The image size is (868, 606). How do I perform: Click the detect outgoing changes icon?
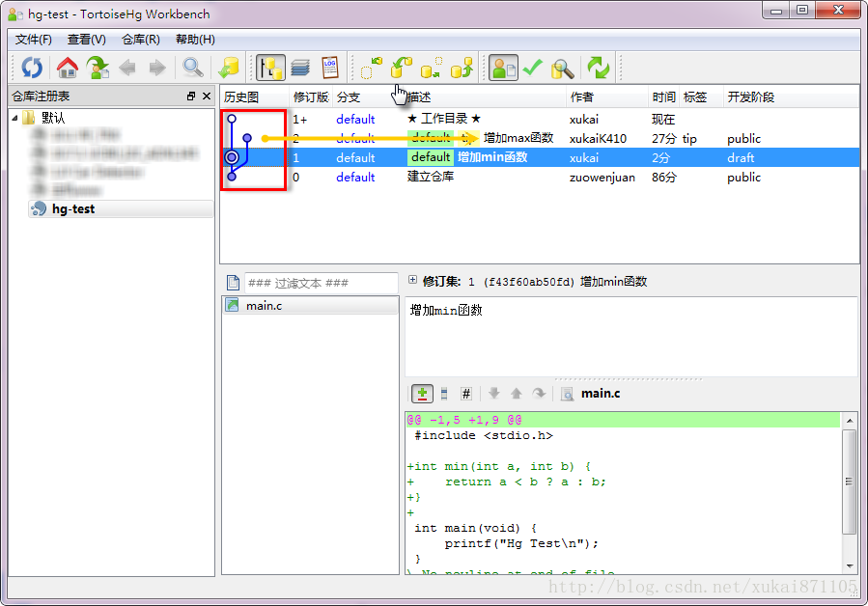432,68
